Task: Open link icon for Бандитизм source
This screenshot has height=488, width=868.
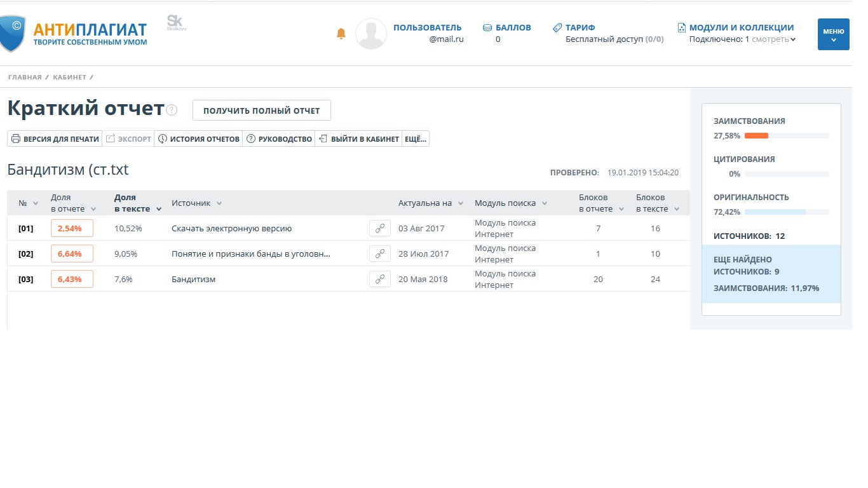Action: tap(379, 279)
